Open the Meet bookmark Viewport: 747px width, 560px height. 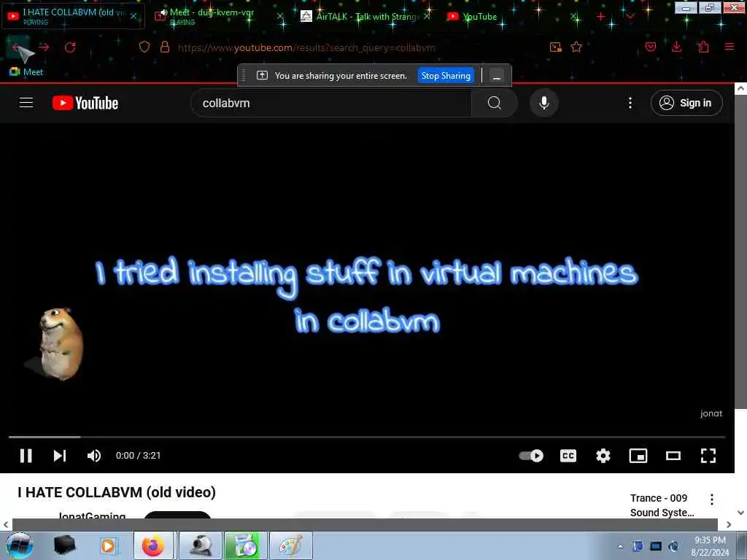click(26, 72)
